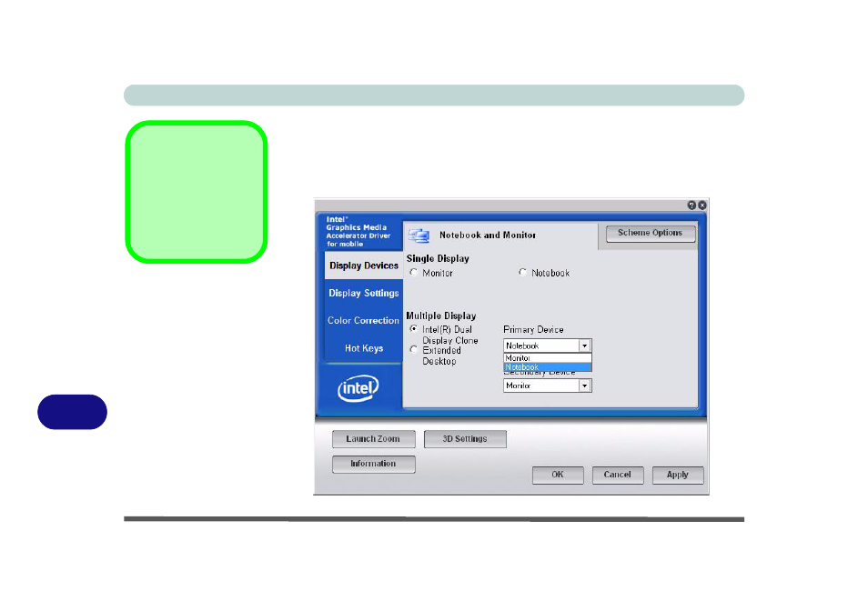The width and height of the screenshot is (868, 611).
Task: Click the Intel Graphics Media Accelerator Driver title
Action: click(358, 232)
